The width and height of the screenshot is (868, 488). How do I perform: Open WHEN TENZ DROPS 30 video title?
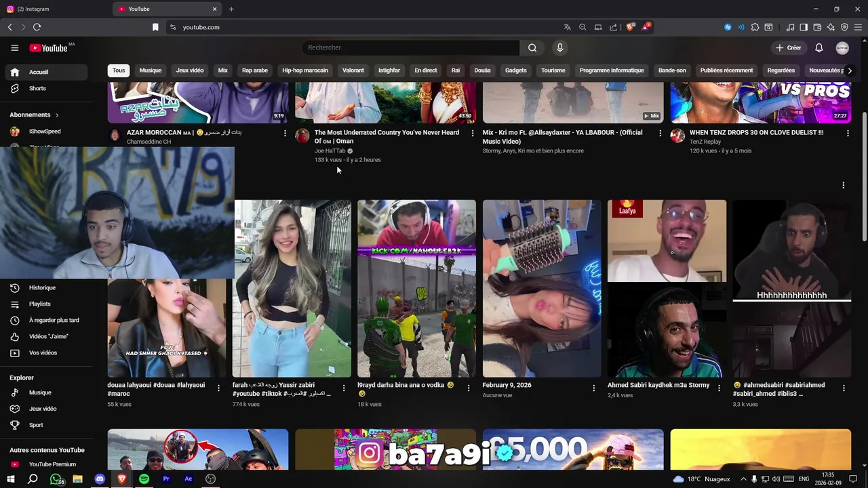coord(756,133)
